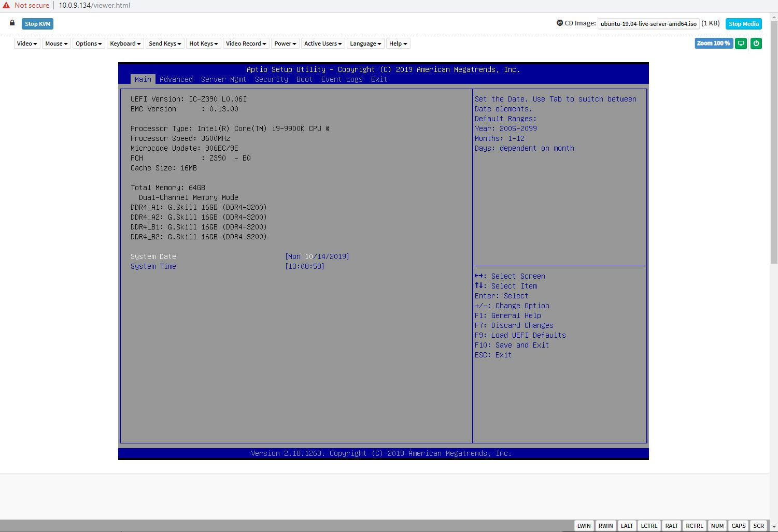Select the Boot tab in BIOS

[x=304, y=79]
